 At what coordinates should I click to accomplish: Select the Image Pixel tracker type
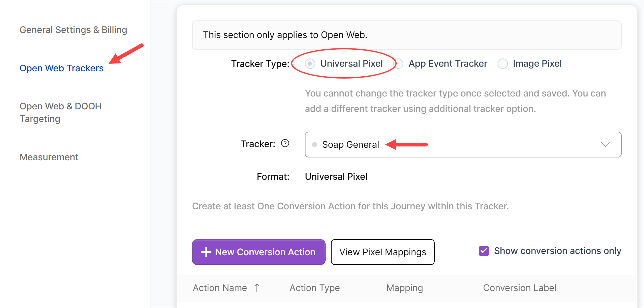coord(503,64)
